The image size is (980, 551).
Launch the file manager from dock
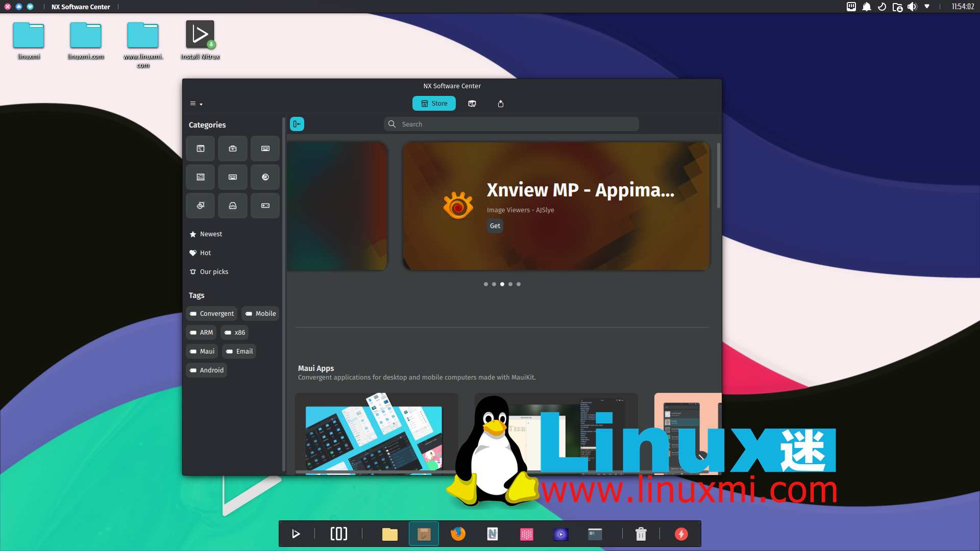[x=390, y=534]
